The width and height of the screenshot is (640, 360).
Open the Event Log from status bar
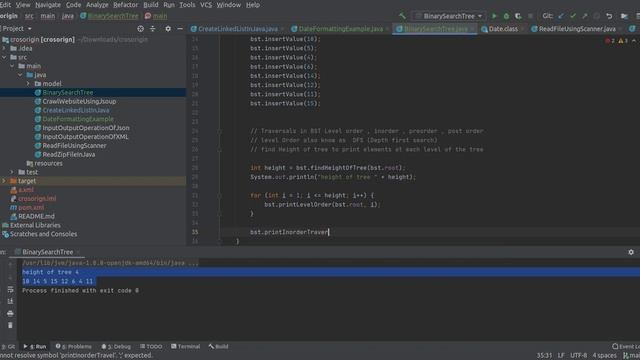626,346
